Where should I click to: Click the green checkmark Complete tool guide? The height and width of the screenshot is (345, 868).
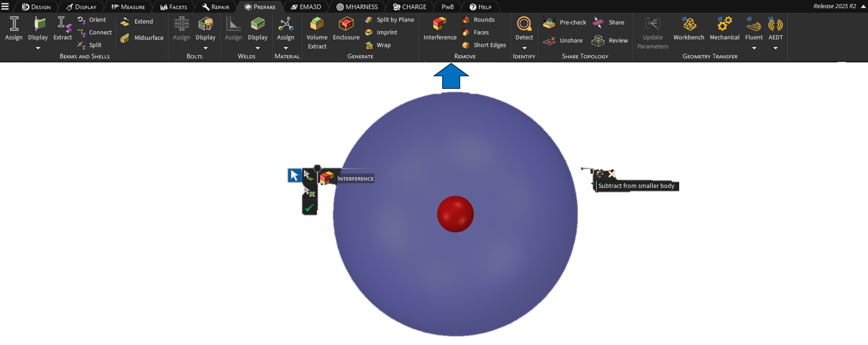pyautogui.click(x=309, y=208)
